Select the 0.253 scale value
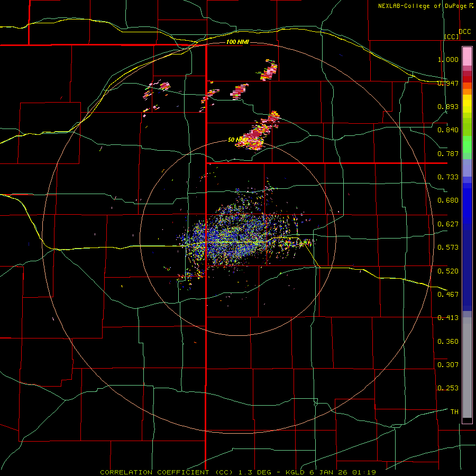The width and height of the screenshot is (476, 476). pyautogui.click(x=448, y=388)
